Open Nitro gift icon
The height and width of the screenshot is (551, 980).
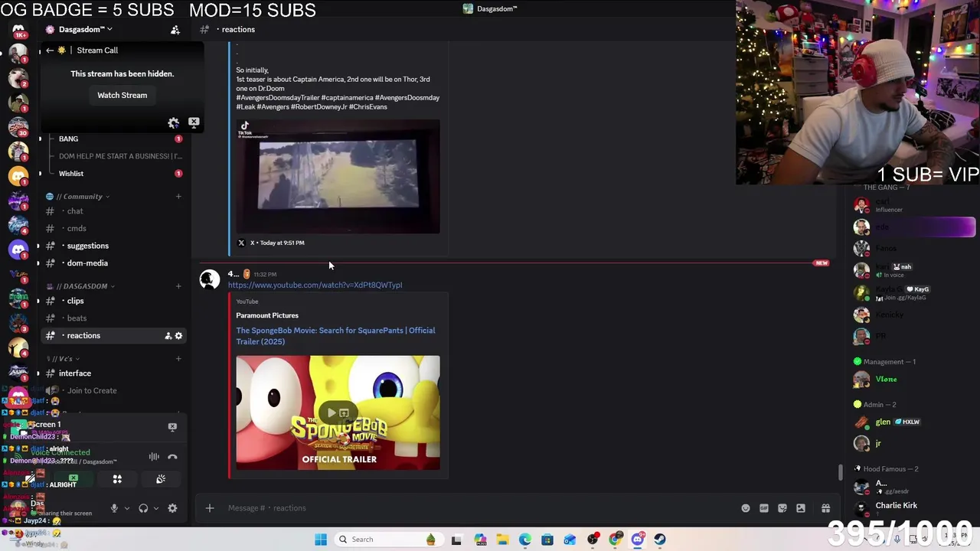tap(825, 508)
